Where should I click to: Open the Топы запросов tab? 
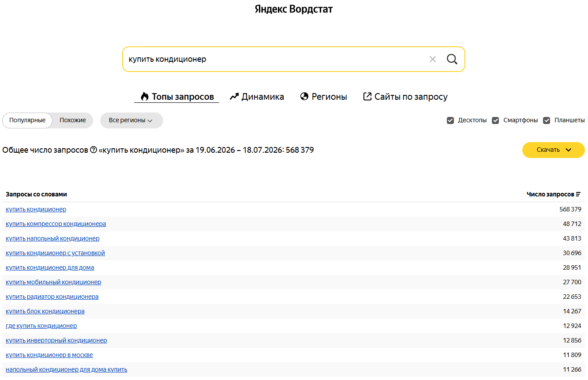click(177, 97)
